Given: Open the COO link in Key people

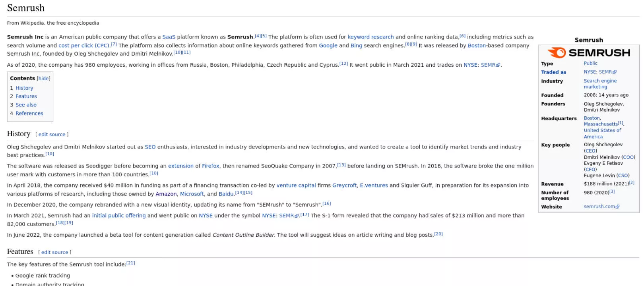Looking at the screenshot, I should [628, 157].
